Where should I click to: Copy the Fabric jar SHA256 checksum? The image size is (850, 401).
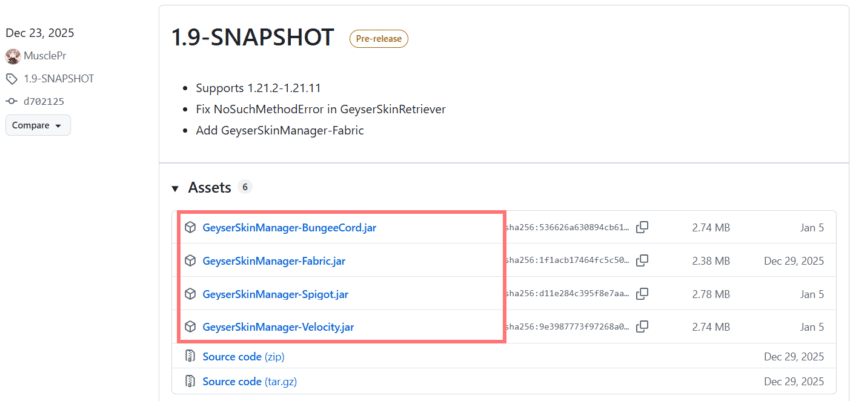pyautogui.click(x=642, y=261)
